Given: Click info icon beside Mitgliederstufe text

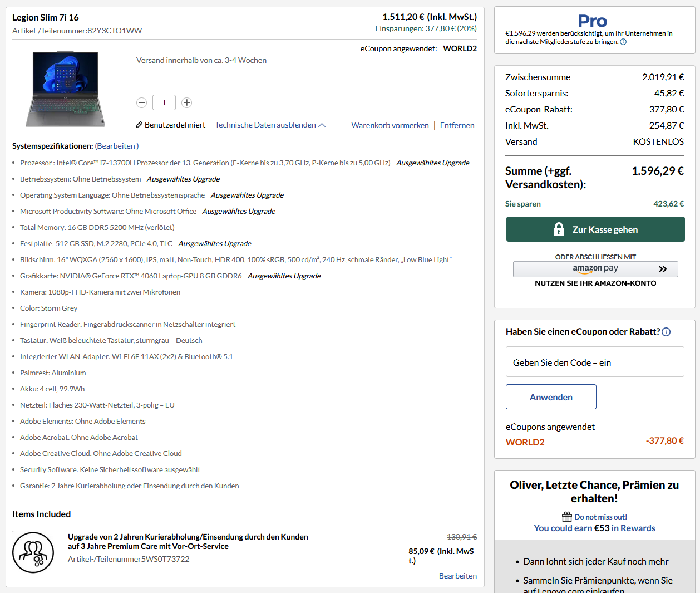Looking at the screenshot, I should coord(623,42).
